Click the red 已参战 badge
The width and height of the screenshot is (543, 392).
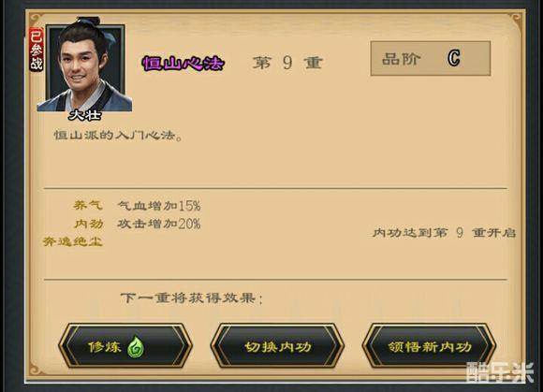(36, 50)
